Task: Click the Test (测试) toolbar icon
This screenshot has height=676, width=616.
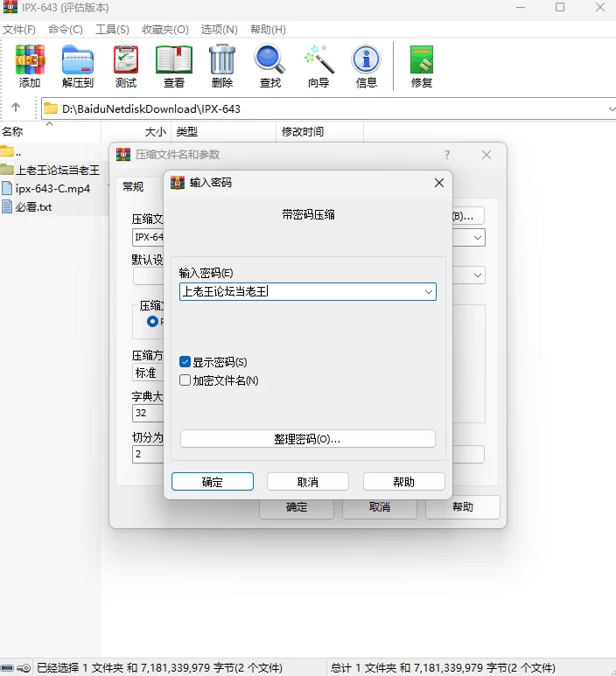Action: click(125, 66)
